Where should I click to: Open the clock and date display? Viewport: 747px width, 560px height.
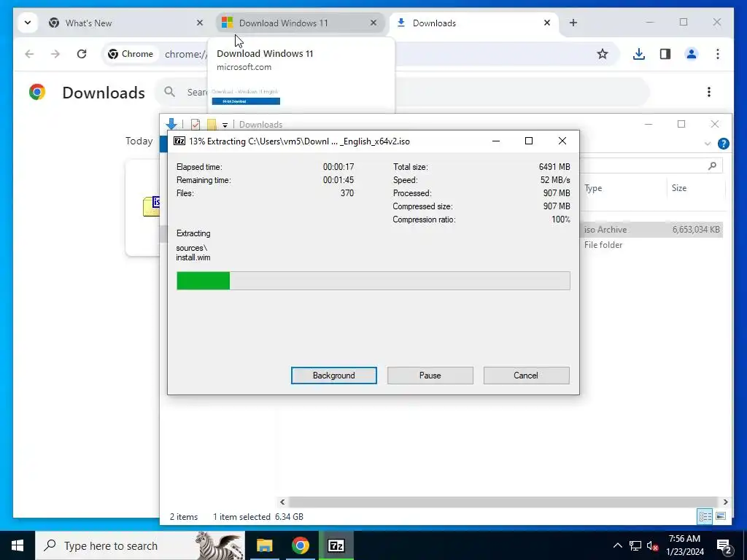coord(684,545)
